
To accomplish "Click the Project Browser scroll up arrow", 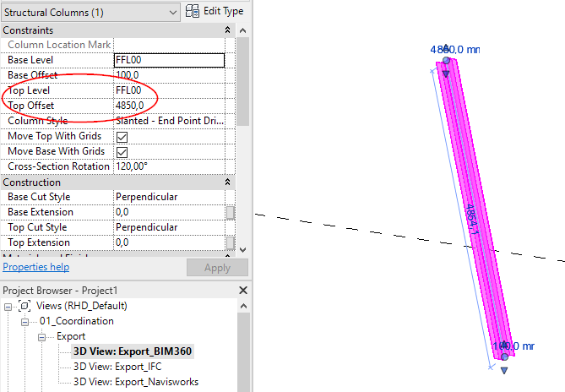I will (243, 306).
